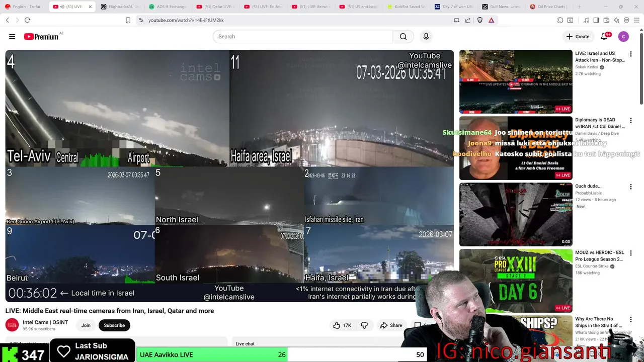Image resolution: width=644 pixels, height=362 pixels.
Task: Open Brave VPN shield icon
Action: (626, 20)
